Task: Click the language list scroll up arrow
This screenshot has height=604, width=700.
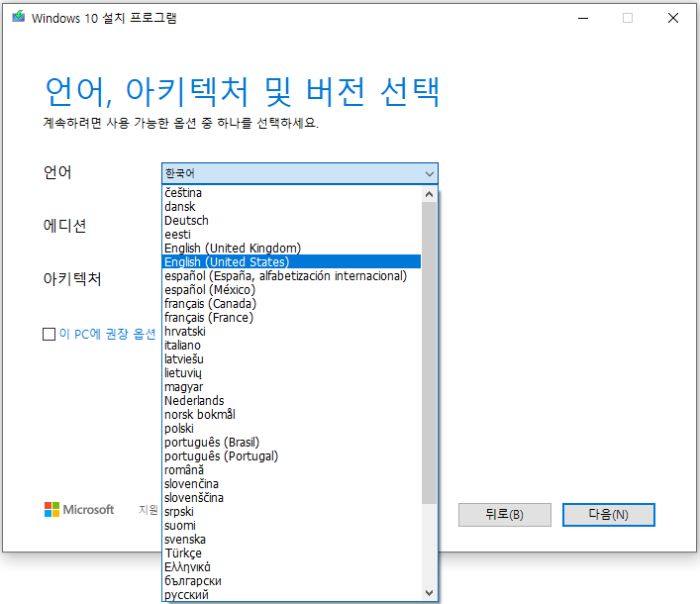Action: pos(429,194)
